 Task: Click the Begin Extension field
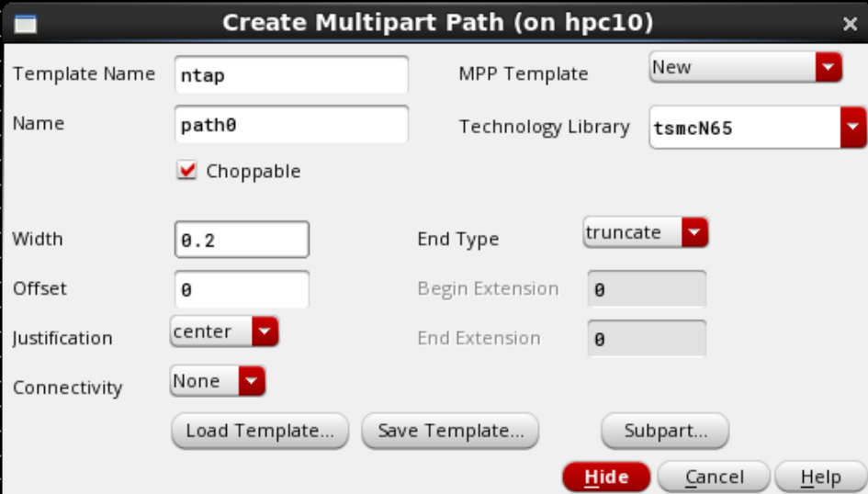point(647,288)
